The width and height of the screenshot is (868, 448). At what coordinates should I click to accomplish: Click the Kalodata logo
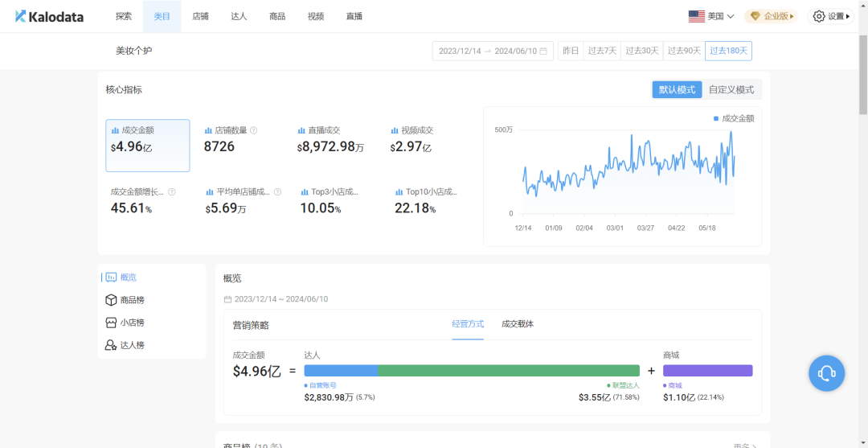tap(49, 16)
